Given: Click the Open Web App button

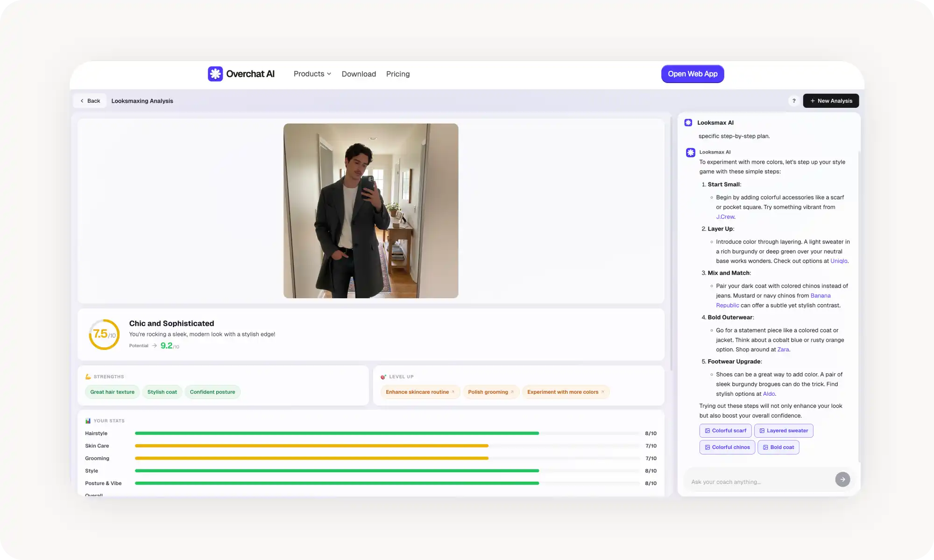Looking at the screenshot, I should [x=693, y=74].
